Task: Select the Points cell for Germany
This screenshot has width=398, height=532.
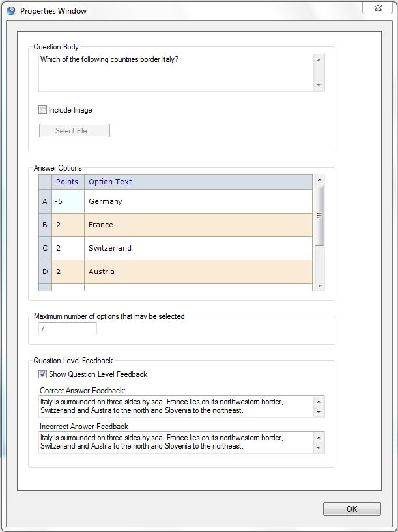Action: click(68, 201)
